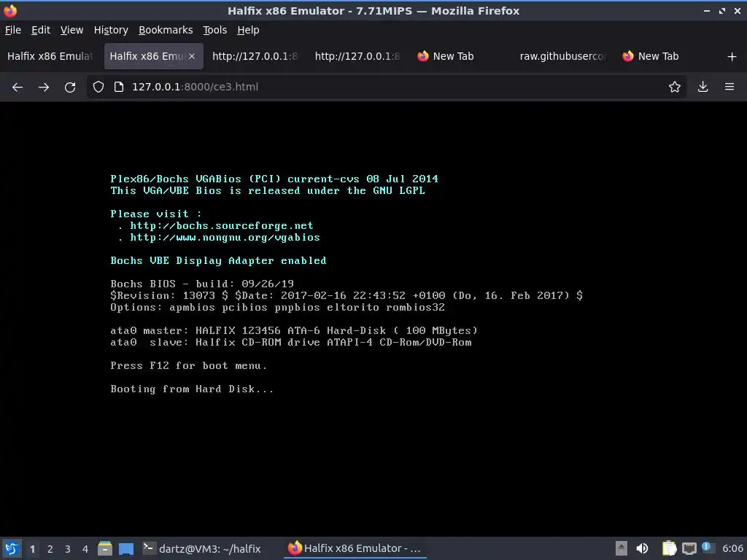Open the downloads panel
Screen dimensions: 747x560
click(703, 87)
